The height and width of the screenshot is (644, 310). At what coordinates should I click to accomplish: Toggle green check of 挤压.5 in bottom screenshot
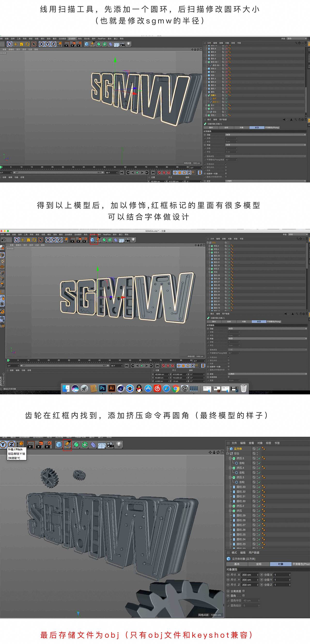259,458
